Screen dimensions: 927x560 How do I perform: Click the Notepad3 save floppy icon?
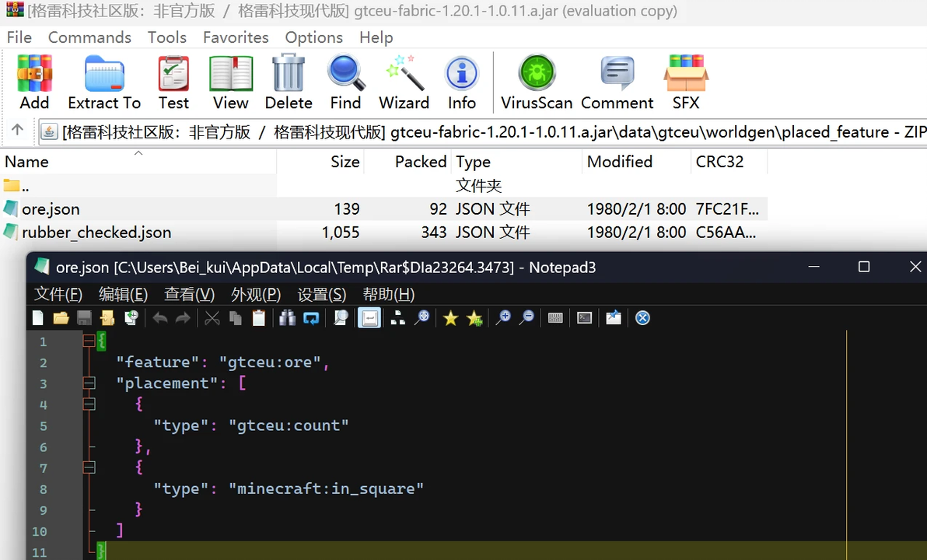(x=84, y=318)
